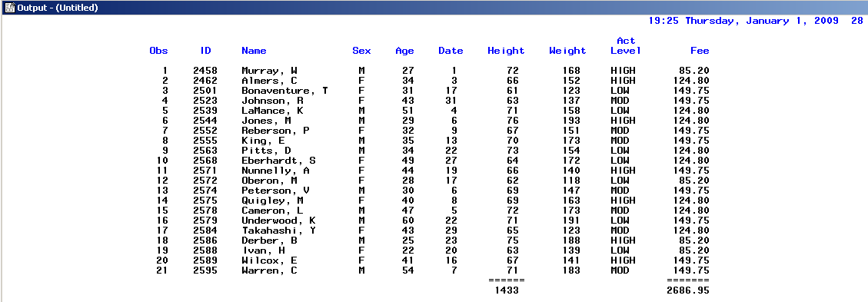Click the Weight column header
Image resolution: width=868 pixels, height=302 pixels.
(x=567, y=51)
